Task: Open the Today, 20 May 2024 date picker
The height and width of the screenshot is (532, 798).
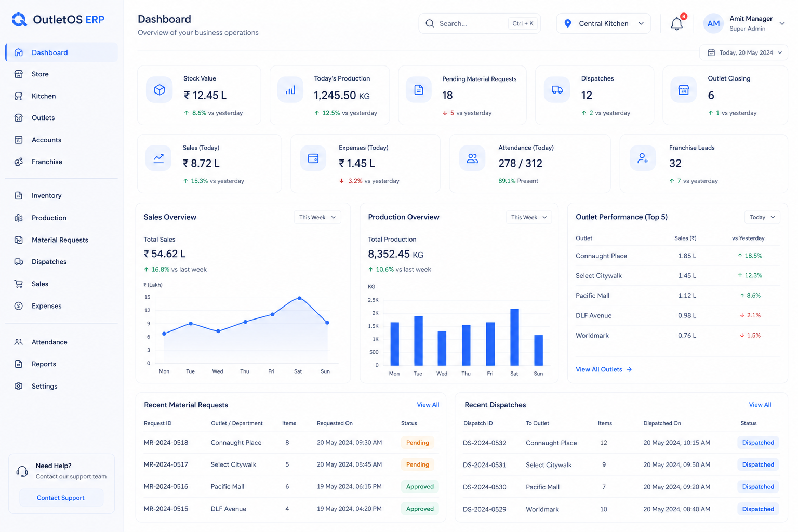Action: [x=744, y=52]
